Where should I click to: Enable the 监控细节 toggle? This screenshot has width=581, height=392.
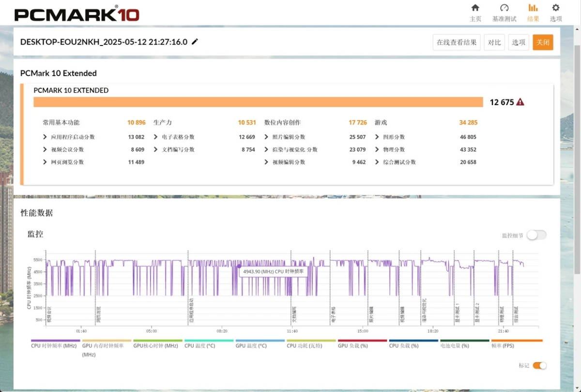coord(536,235)
